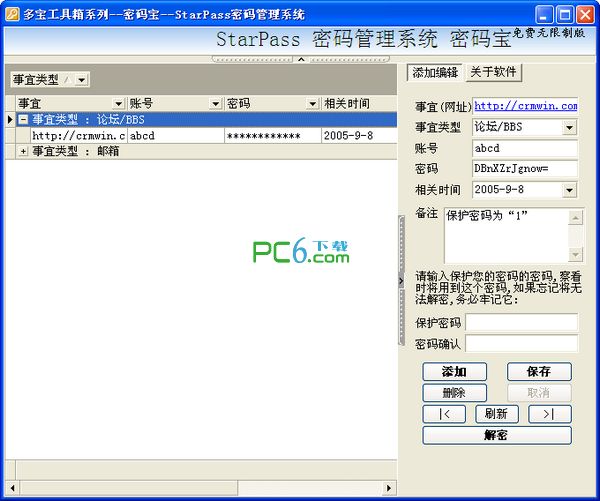
Task: Sort by the 相关时间 column header
Action: point(359,103)
